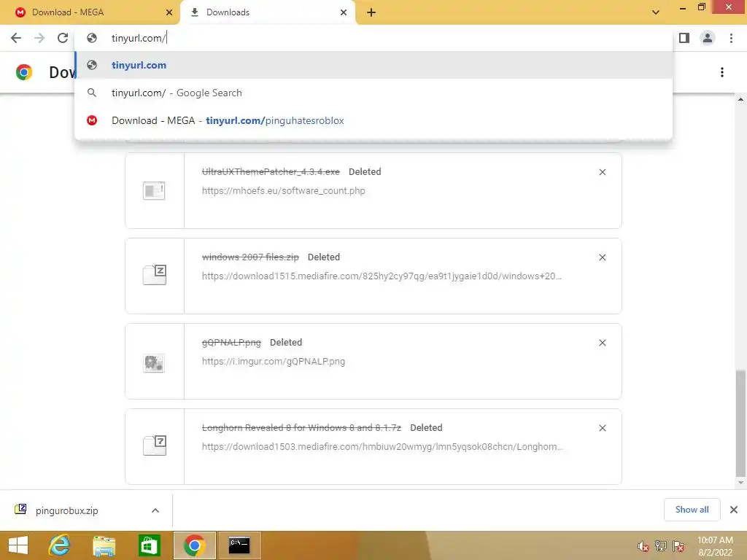Launch Internet Explorer from the taskbar

pyautogui.click(x=60, y=545)
